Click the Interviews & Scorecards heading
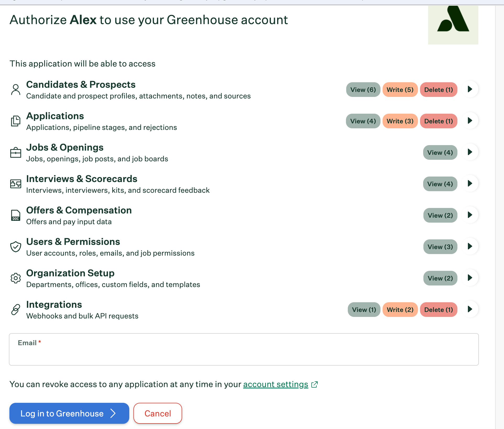504x429 pixels. click(82, 179)
